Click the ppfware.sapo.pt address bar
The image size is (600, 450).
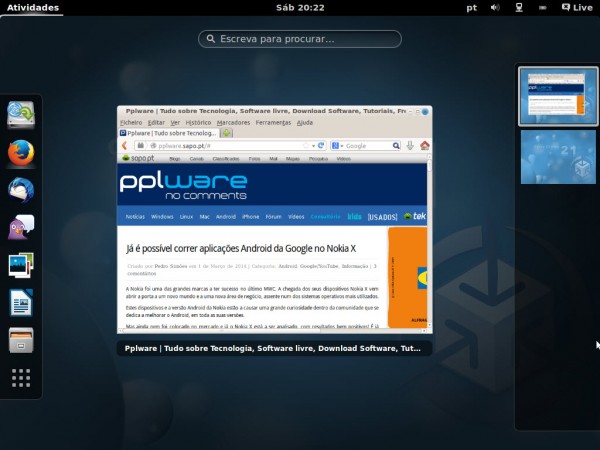pyautogui.click(x=228, y=146)
